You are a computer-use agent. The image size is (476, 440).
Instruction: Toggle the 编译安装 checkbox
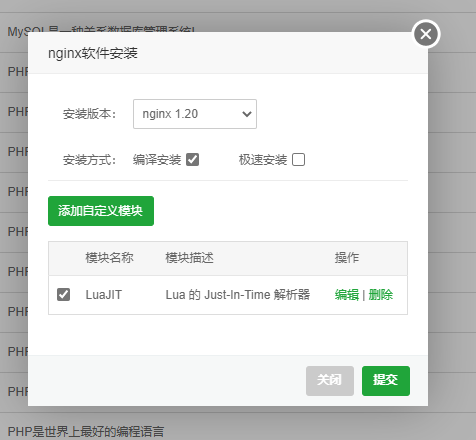[x=192, y=160]
